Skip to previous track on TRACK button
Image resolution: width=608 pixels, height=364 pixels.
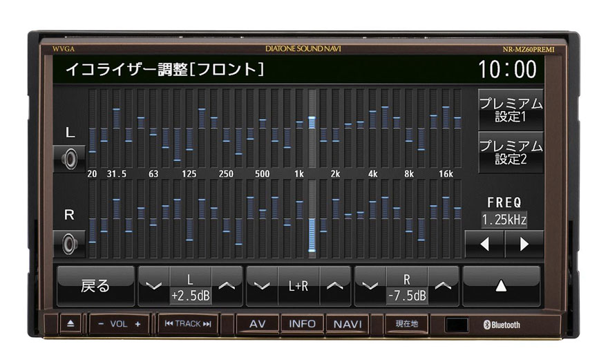click(169, 324)
